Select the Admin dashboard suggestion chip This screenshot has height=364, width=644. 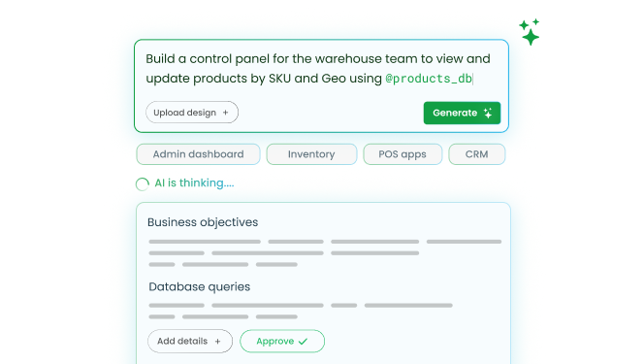[x=198, y=154]
